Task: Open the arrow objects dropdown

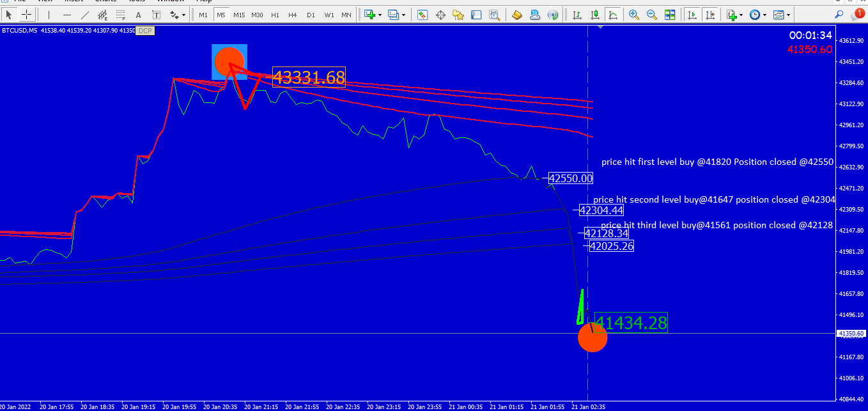Action: pyautogui.click(x=184, y=14)
